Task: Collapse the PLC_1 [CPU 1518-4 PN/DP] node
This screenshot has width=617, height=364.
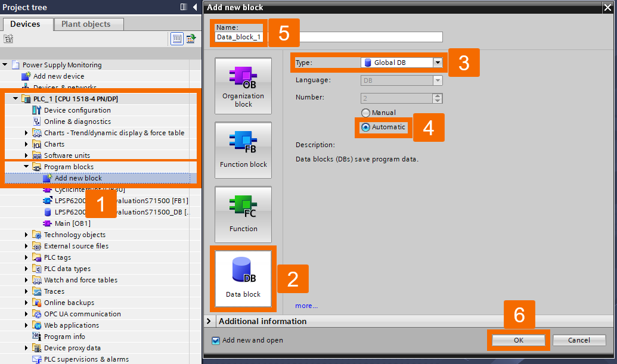Action: click(15, 98)
